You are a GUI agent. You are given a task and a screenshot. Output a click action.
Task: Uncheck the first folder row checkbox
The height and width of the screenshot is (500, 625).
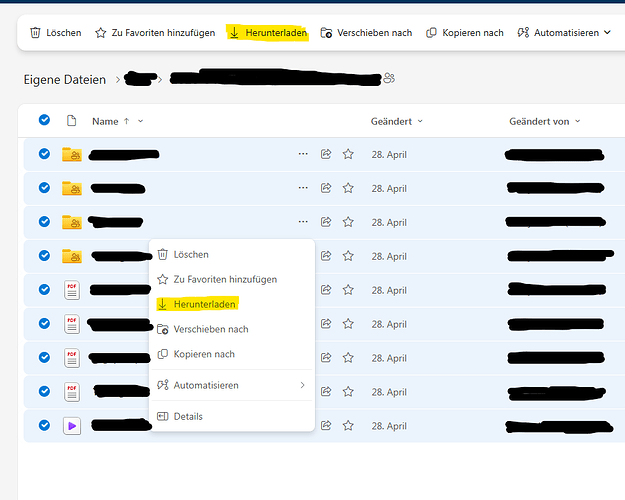point(44,154)
